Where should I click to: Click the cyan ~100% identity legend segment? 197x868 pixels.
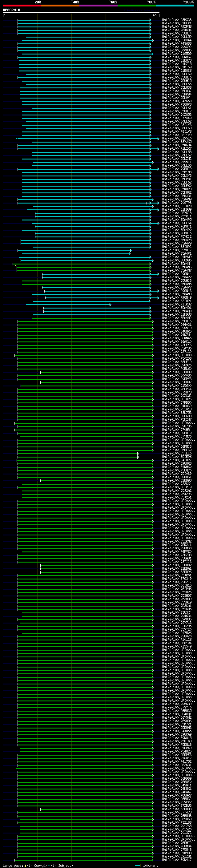(175, 6)
